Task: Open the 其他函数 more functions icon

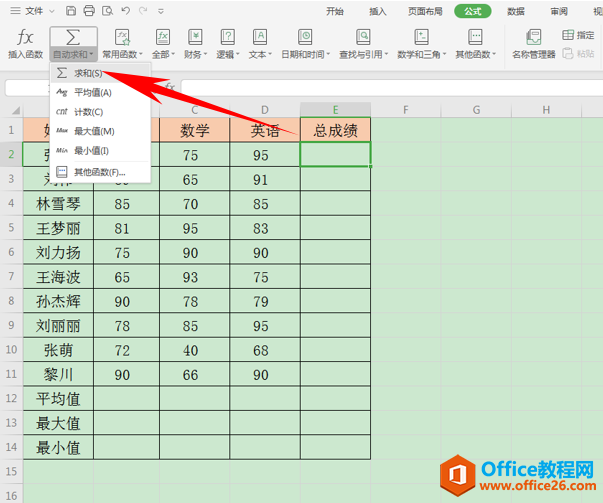Action: pos(475,37)
